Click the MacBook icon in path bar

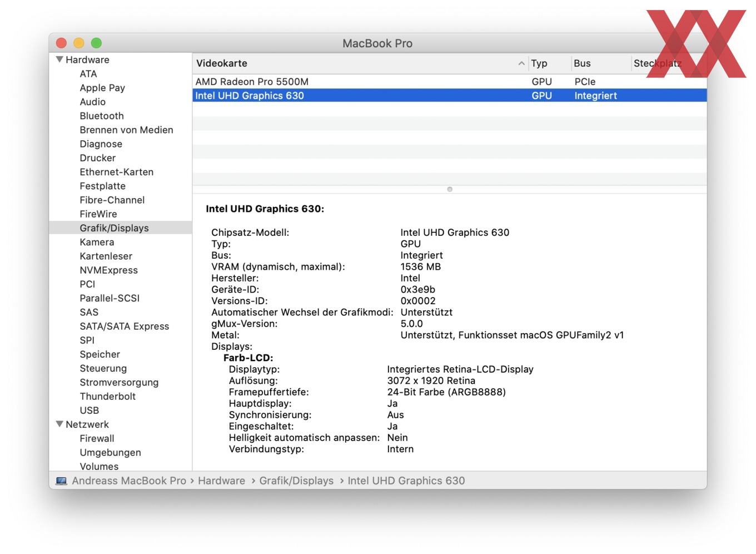pos(61,481)
